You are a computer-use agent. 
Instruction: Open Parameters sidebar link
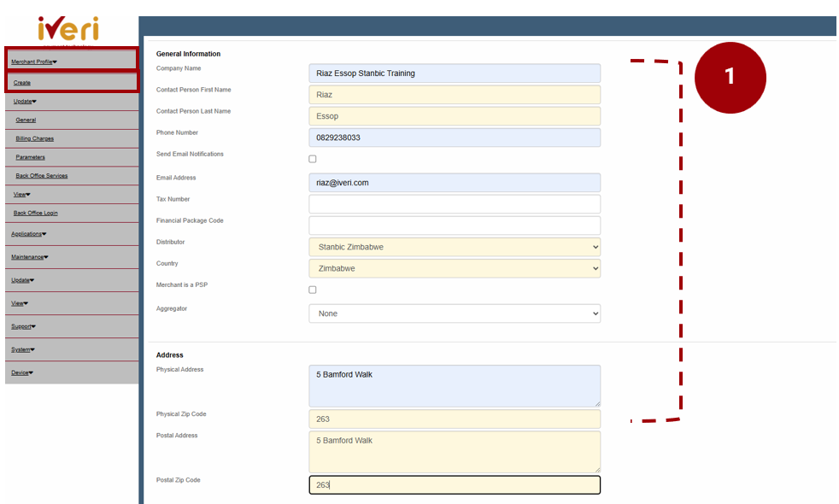click(x=31, y=157)
